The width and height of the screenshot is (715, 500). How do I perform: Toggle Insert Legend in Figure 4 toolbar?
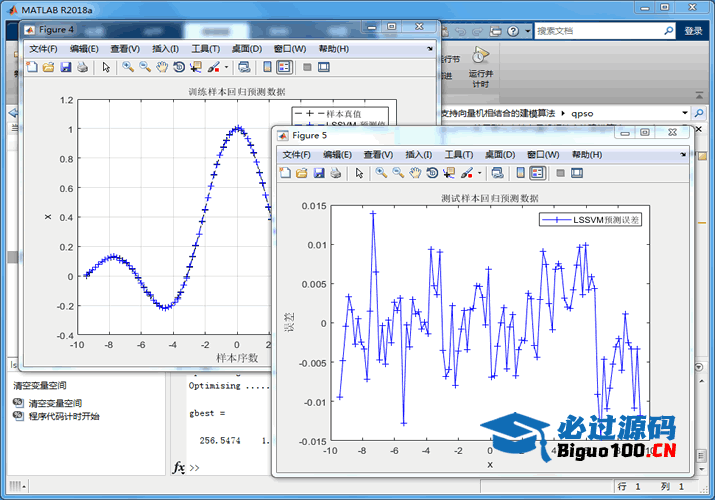coord(284,67)
